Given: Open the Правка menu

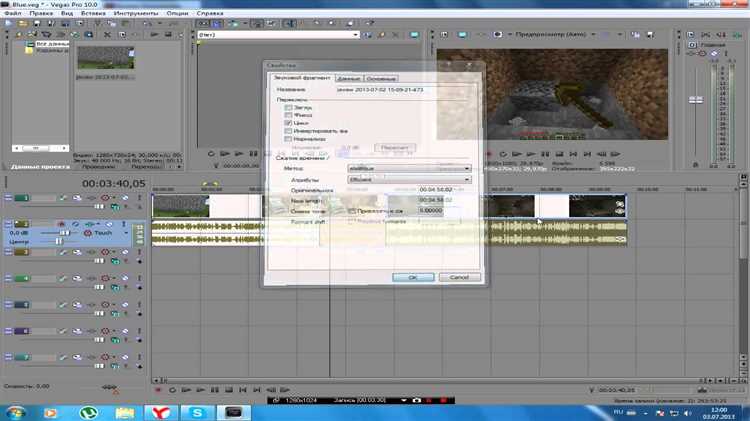Looking at the screenshot, I should coord(41,13).
